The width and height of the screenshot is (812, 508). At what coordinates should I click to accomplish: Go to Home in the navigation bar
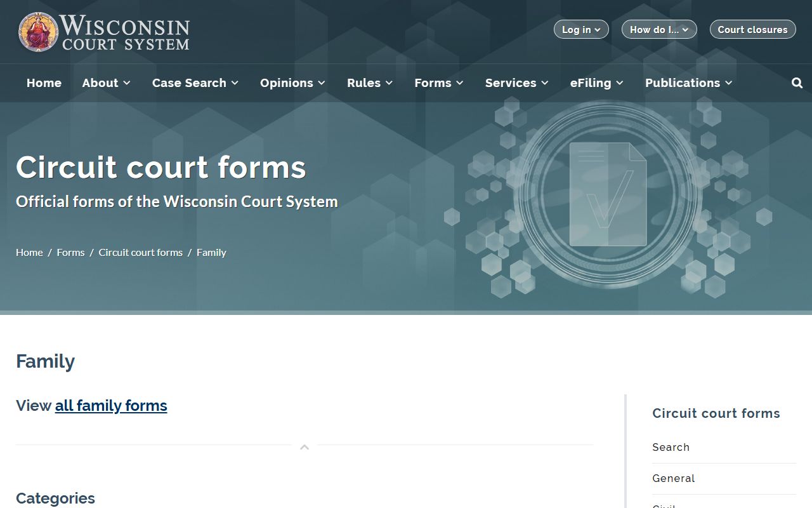(x=44, y=83)
